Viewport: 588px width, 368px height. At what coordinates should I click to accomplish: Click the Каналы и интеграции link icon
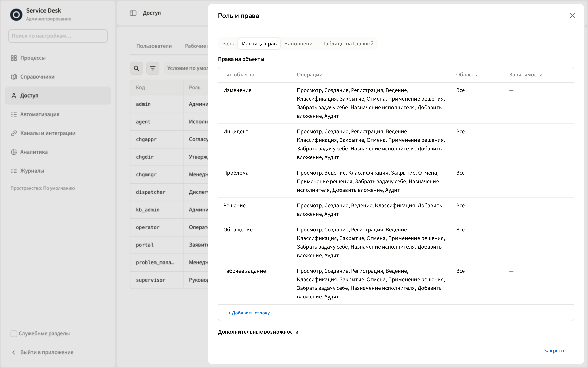pos(14,133)
